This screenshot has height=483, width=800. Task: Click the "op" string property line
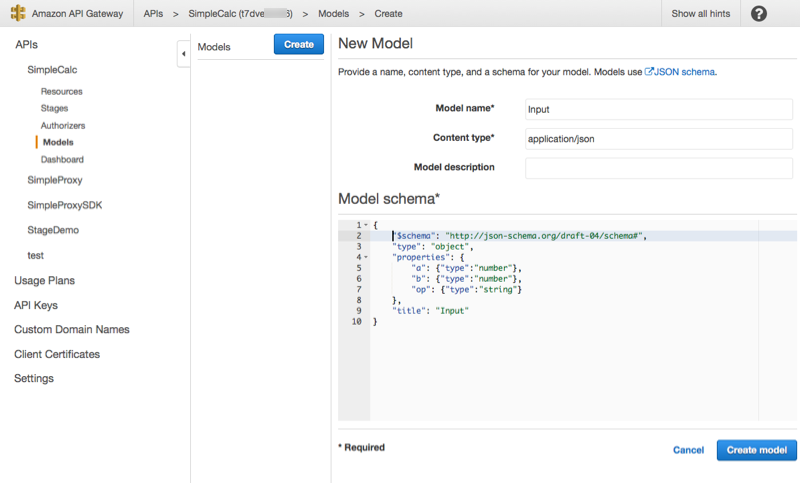[x=466, y=289]
